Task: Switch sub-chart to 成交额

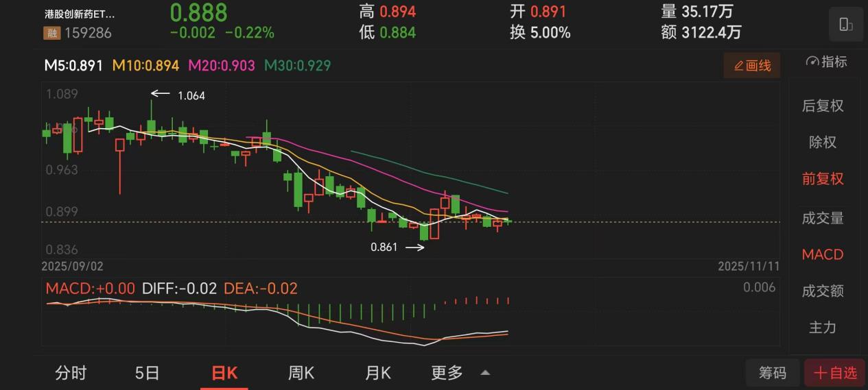Action: coord(823,291)
